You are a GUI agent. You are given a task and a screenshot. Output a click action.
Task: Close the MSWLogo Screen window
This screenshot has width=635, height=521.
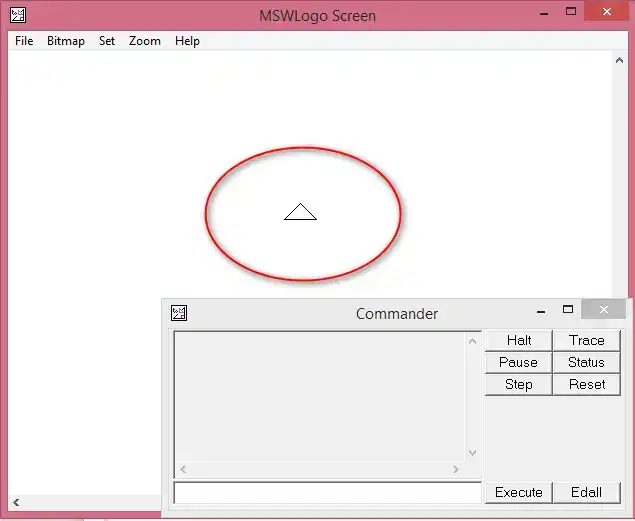tap(606, 12)
